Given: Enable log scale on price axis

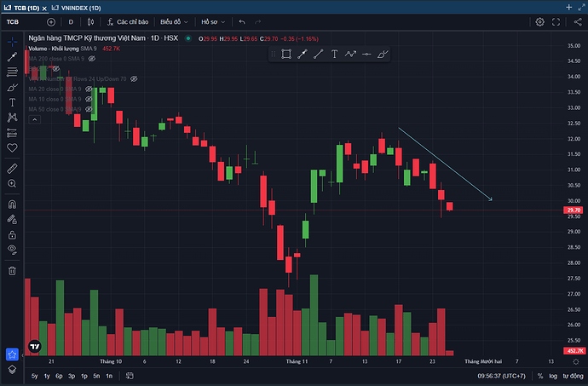Looking at the screenshot, I should click(x=552, y=376).
